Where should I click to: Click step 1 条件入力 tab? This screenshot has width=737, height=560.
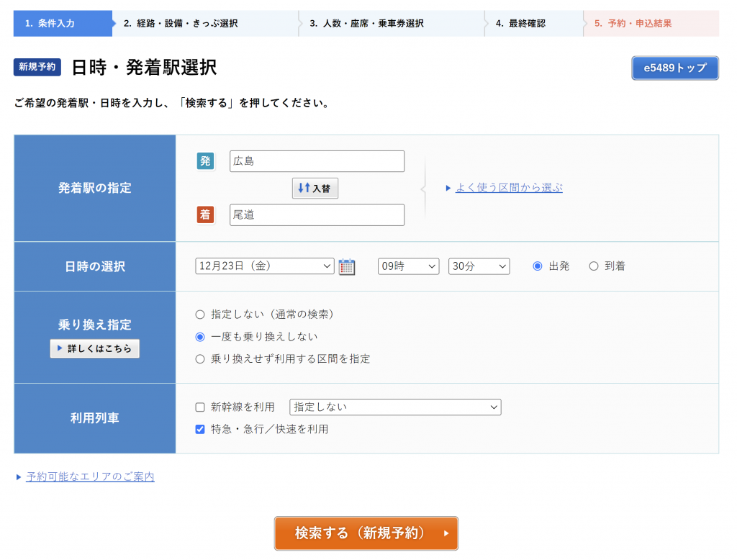coord(61,23)
